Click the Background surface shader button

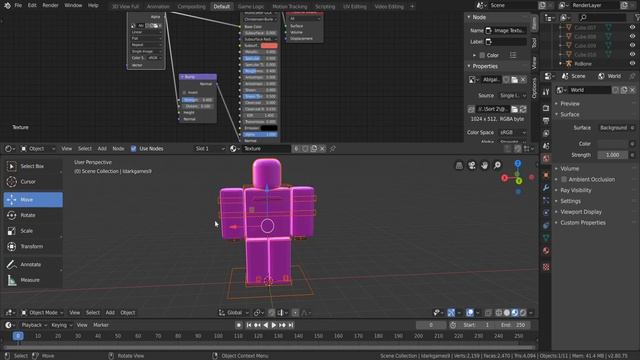(x=613, y=128)
